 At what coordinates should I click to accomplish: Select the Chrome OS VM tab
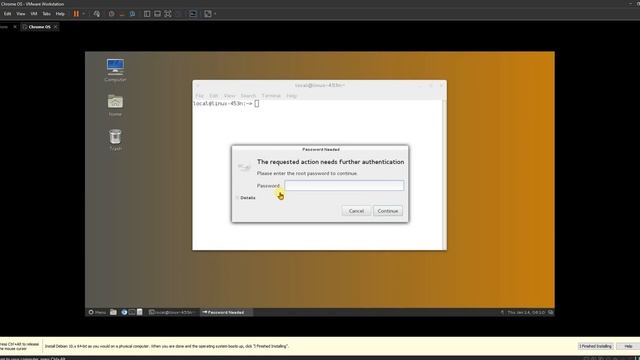tap(40, 27)
